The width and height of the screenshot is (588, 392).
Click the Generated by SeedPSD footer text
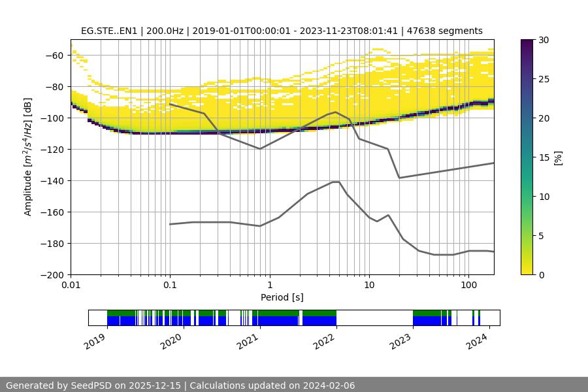point(180,385)
